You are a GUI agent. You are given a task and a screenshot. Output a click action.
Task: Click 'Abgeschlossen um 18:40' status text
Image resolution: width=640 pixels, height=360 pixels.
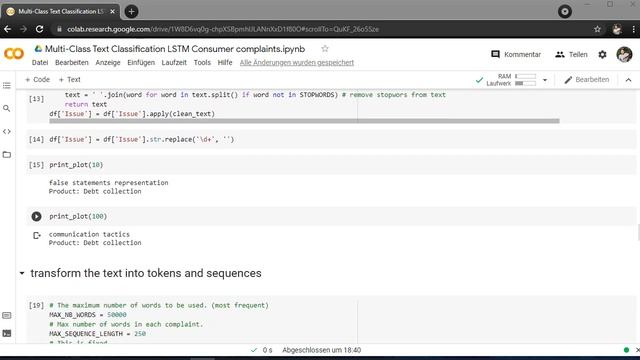click(x=322, y=350)
